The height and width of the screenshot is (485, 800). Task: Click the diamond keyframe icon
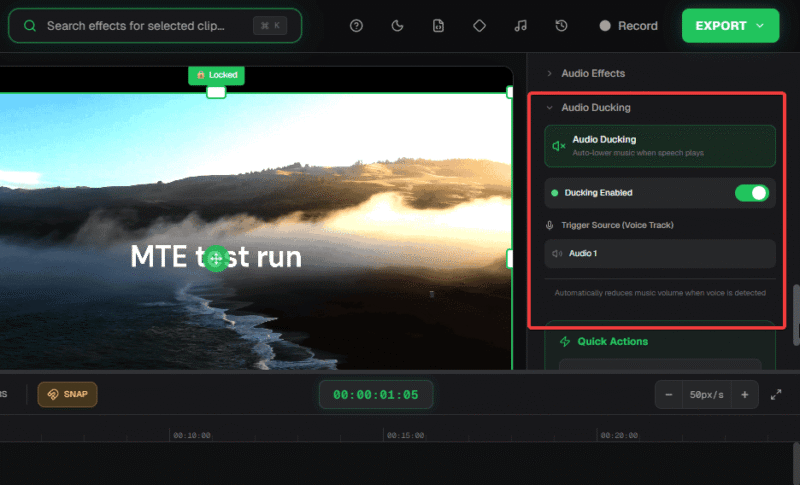click(479, 25)
